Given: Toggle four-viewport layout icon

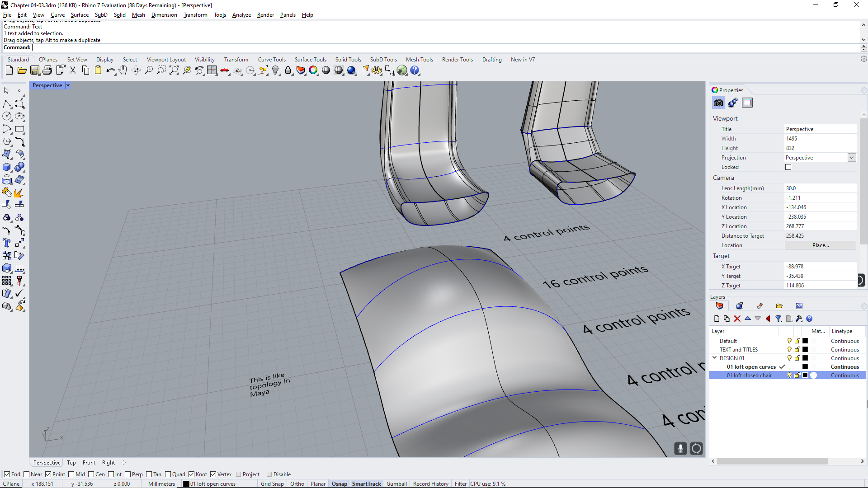Looking at the screenshot, I should point(212,70).
